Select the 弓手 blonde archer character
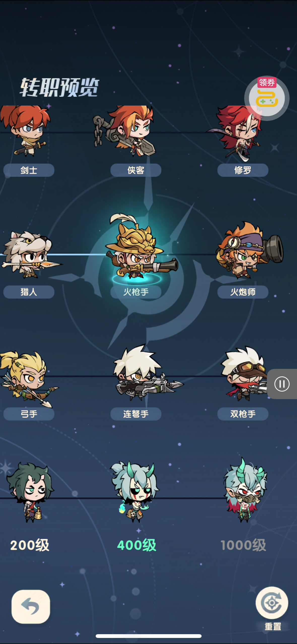 pyautogui.click(x=28, y=378)
